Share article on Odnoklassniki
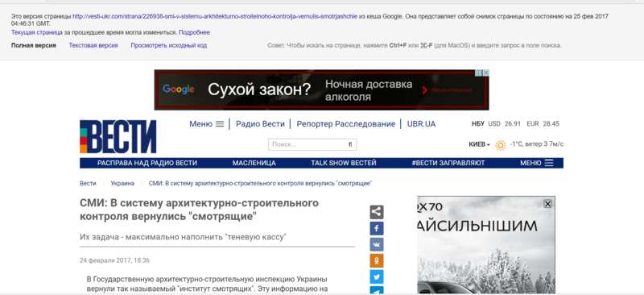Screen dimensions: 644x295 point(377,260)
